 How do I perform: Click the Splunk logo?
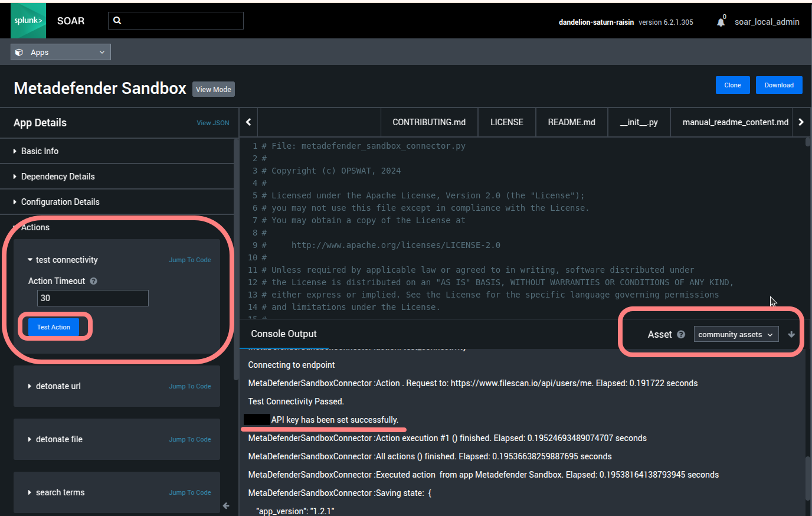point(28,21)
